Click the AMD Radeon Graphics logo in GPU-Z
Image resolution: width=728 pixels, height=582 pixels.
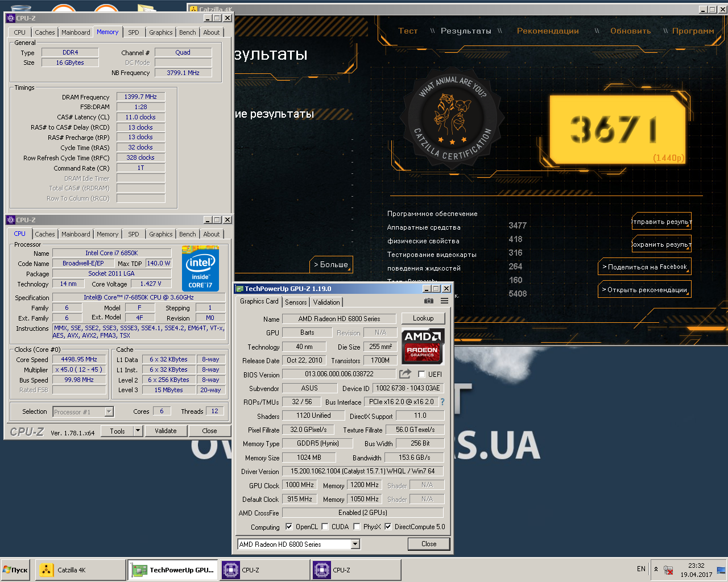[423, 346]
